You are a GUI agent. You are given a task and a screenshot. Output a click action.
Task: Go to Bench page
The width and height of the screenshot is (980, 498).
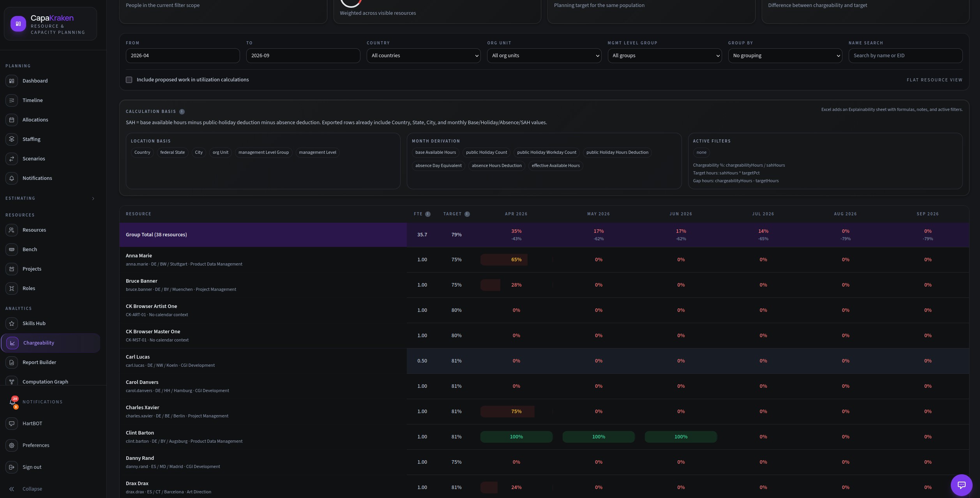[30, 250]
